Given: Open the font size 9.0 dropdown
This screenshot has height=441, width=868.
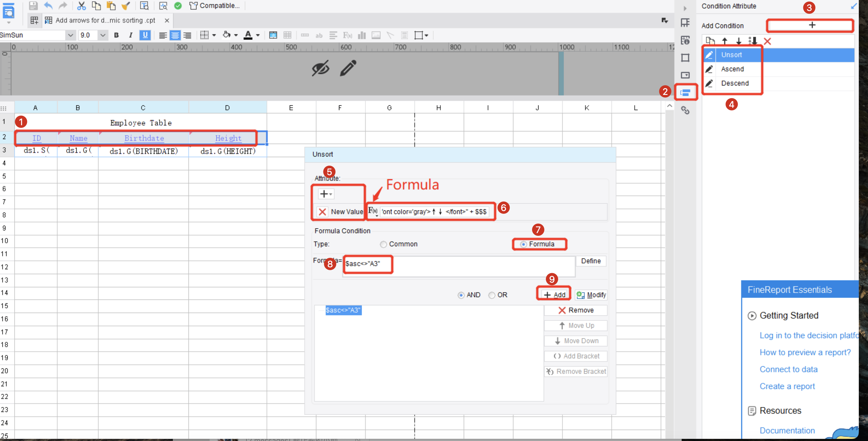Looking at the screenshot, I should 103,35.
